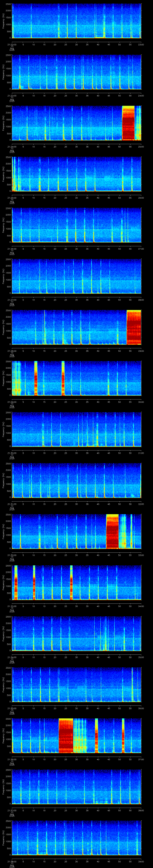Select the spectrogram plot beginning at 21:31:00
The image size is (153, 868).
click(x=76, y=481)
